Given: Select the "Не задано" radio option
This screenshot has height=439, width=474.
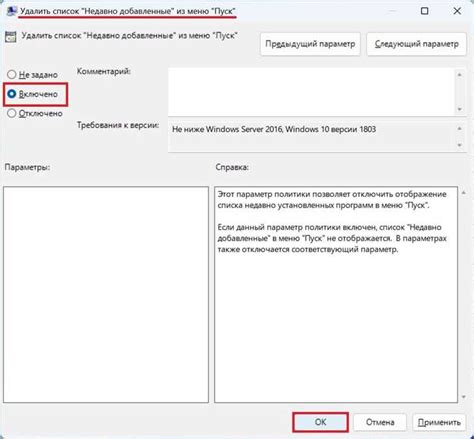Looking at the screenshot, I should click(x=12, y=74).
